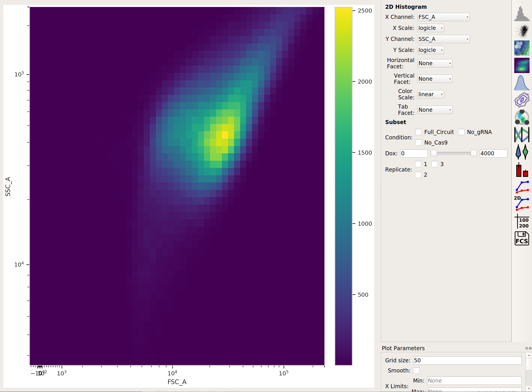Enable the Full_Circuit condition checkbox

click(418, 132)
